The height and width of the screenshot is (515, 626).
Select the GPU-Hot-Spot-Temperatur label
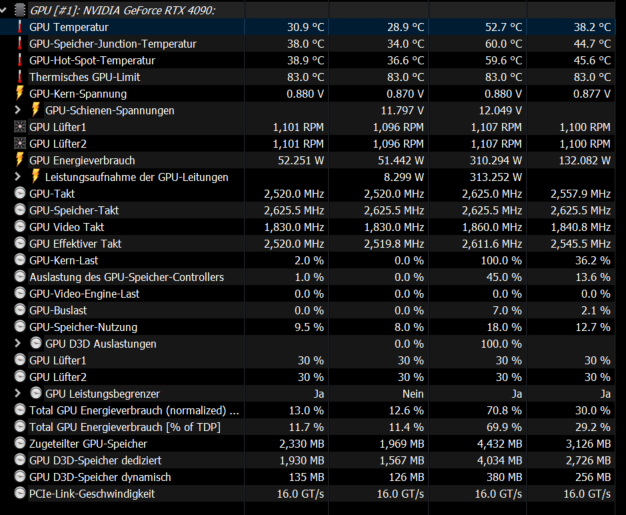tap(92, 61)
